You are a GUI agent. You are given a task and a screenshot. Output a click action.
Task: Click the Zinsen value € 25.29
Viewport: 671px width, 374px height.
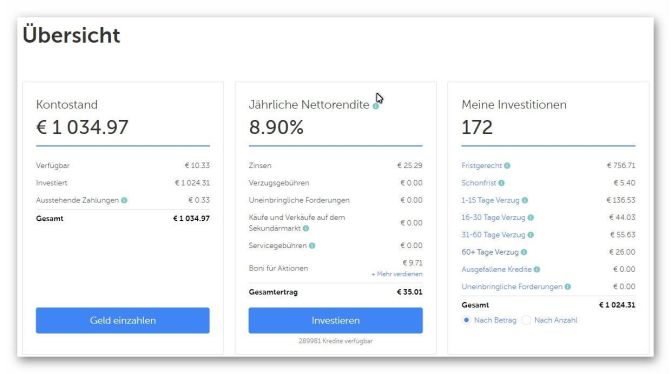pyautogui.click(x=410, y=165)
